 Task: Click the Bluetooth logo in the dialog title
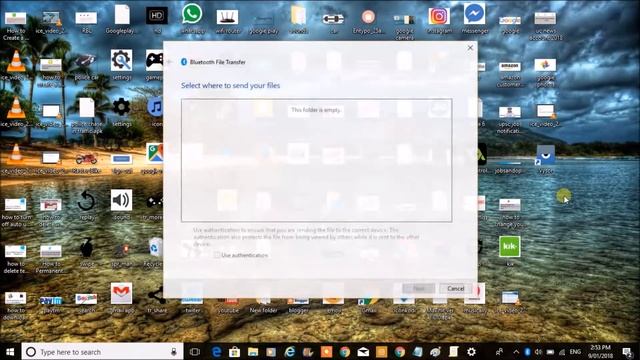tap(184, 62)
